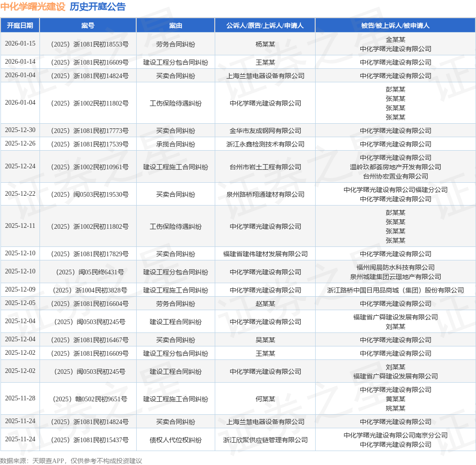This screenshot has width=476, height=465.
Task: Click defendant 中化学曙光建设有限公司福建分公司
Action: click(396, 190)
